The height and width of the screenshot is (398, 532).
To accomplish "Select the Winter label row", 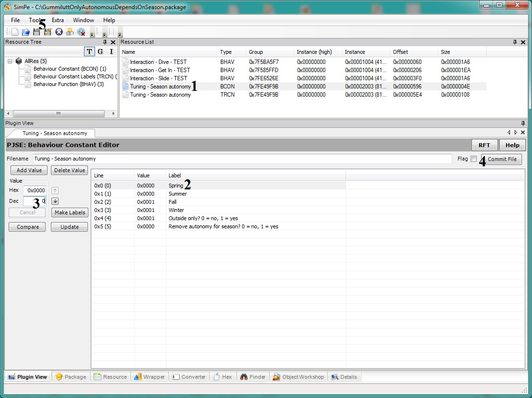I will pyautogui.click(x=219, y=210).
